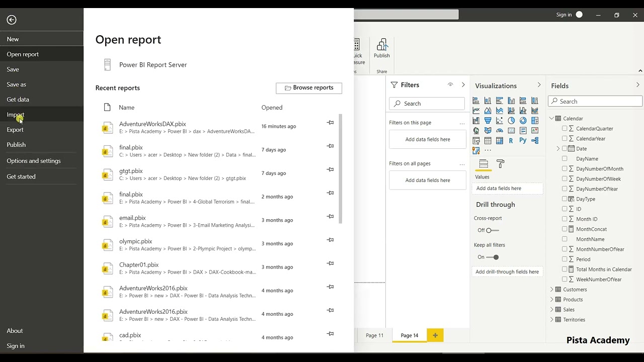The width and height of the screenshot is (644, 362).
Task: Select the stacked column chart visual
Action: [x=488, y=101]
